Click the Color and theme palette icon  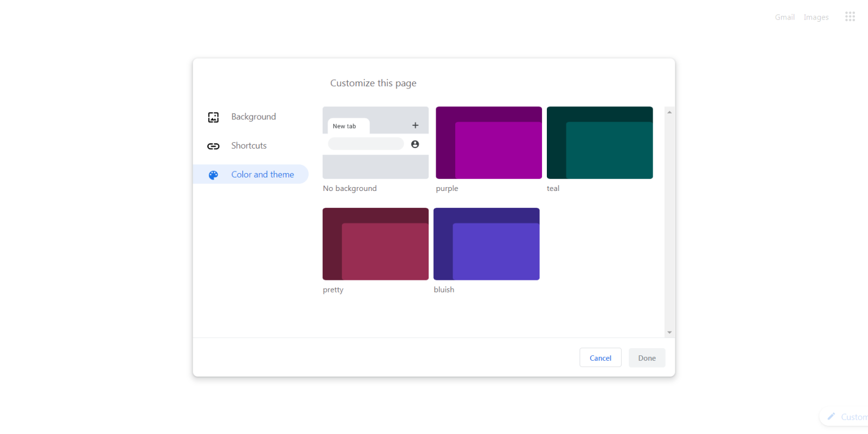pyautogui.click(x=213, y=175)
